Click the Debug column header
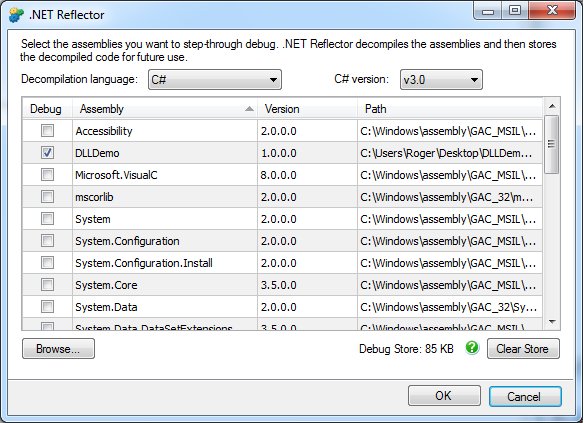The height and width of the screenshot is (423, 584). (48, 109)
